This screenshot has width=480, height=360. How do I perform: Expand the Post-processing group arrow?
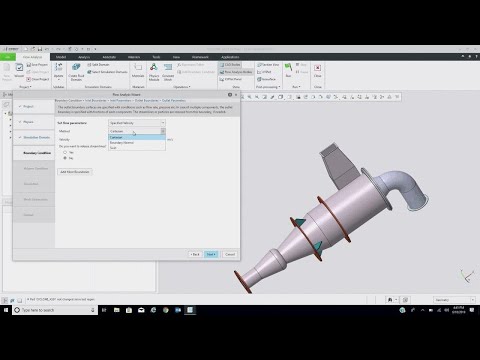(x=279, y=87)
